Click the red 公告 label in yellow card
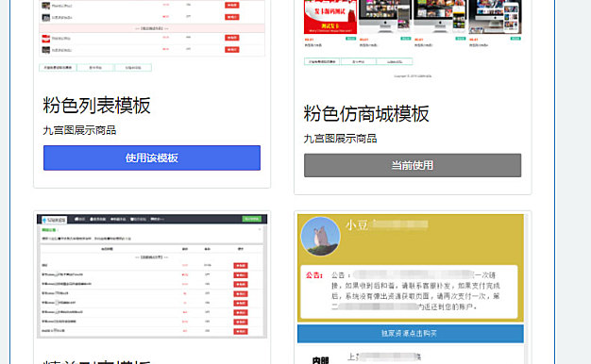The width and height of the screenshot is (591, 364). pyautogui.click(x=313, y=275)
